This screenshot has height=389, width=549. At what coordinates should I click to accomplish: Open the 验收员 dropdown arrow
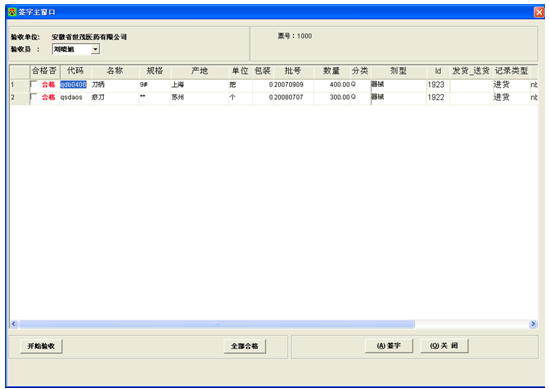[x=95, y=49]
